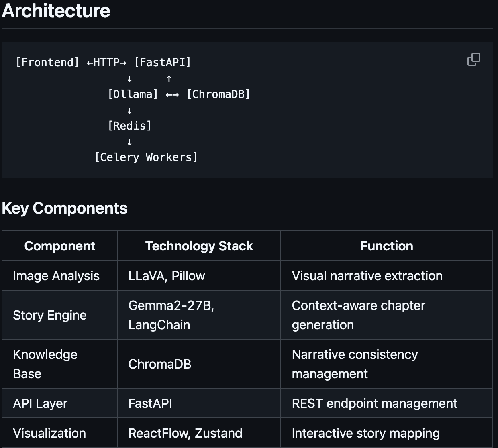Click the [Redis] node in diagram
Screen dimensions: 498x448
pyautogui.click(x=130, y=126)
